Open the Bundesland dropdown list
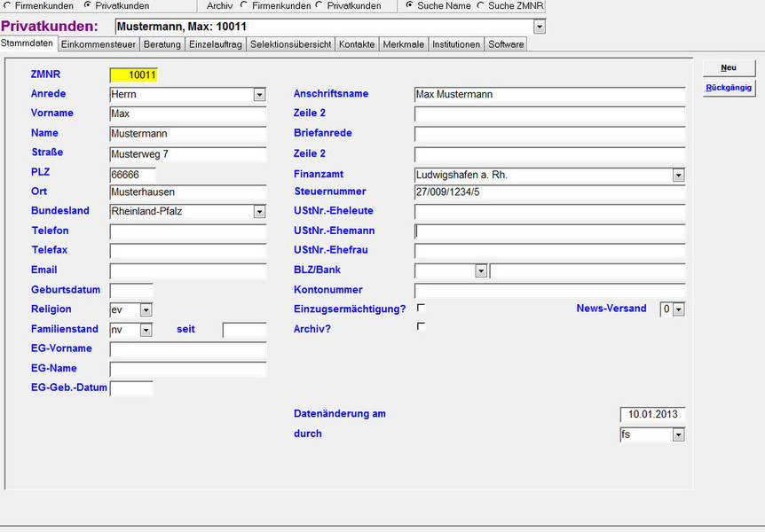 tap(259, 212)
